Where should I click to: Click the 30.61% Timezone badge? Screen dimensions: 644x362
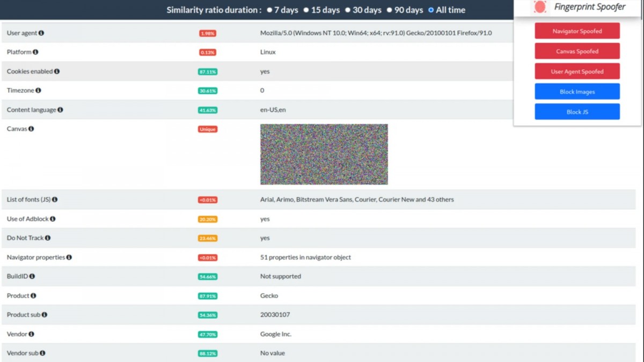tap(208, 91)
